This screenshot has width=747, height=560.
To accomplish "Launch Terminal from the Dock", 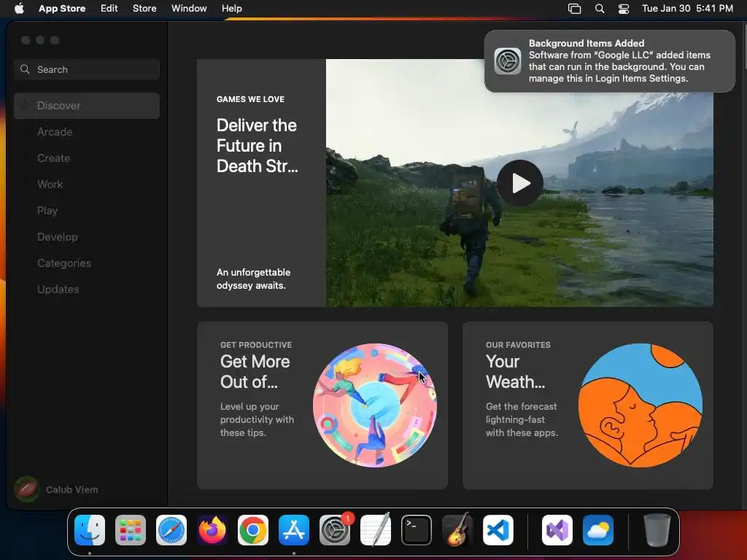I will tap(417, 530).
